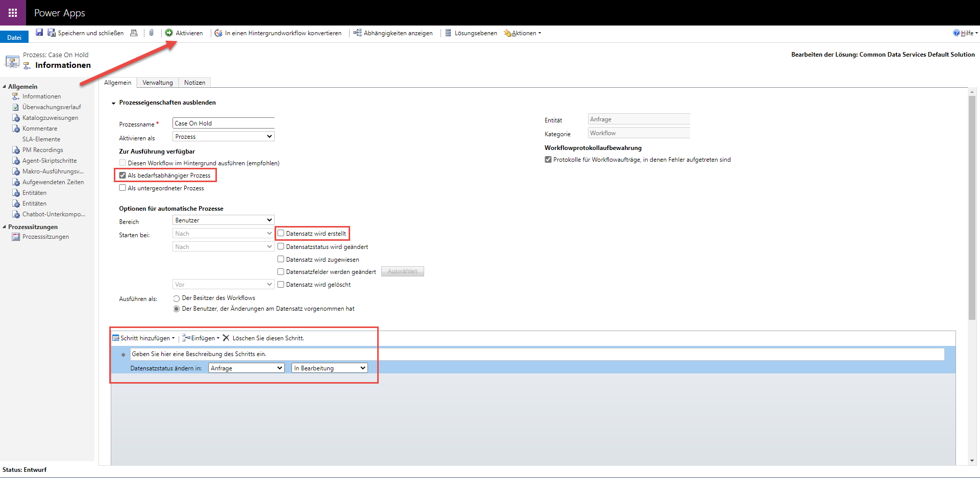This screenshot has height=478, width=980.
Task: Show dependencies via Abhängigkeiten anzeigen
Action: coord(393,33)
